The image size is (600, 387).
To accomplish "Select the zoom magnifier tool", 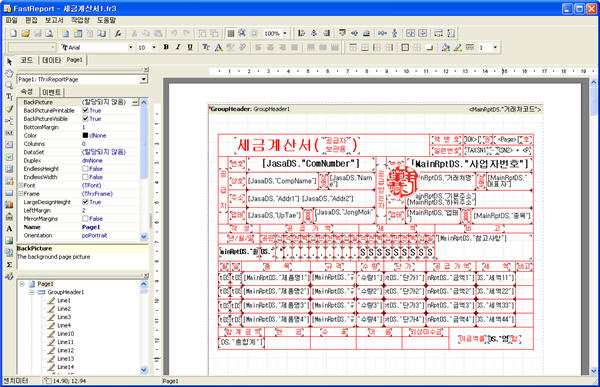I will click(x=9, y=85).
